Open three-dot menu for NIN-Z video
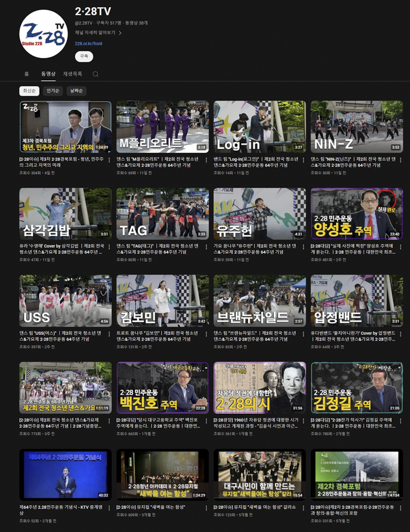The image size is (410, 532). pyautogui.click(x=400, y=160)
